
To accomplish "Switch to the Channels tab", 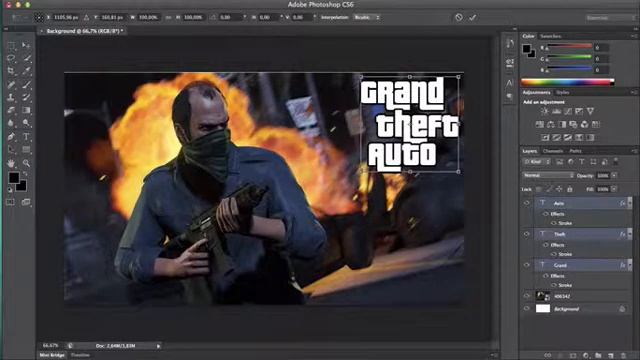I will click(x=553, y=151).
